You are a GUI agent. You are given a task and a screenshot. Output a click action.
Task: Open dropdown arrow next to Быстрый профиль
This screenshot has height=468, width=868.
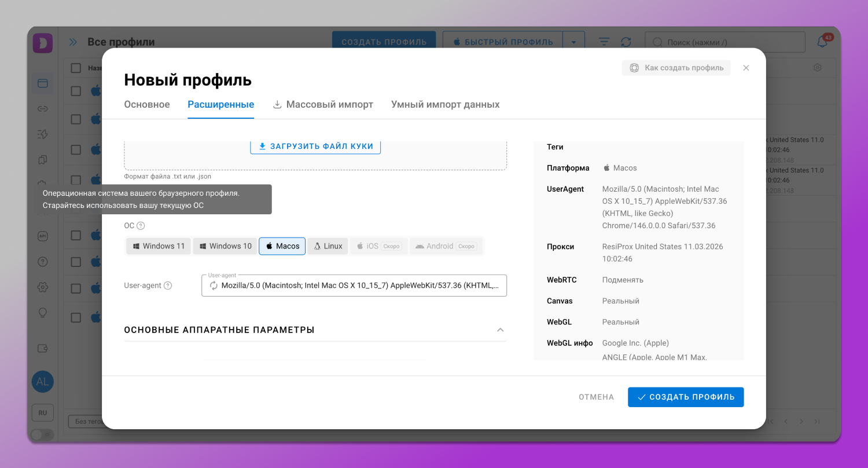tap(573, 42)
